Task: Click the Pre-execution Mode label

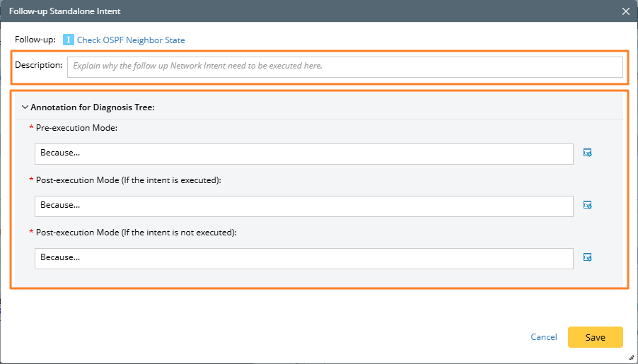Action: 76,128
